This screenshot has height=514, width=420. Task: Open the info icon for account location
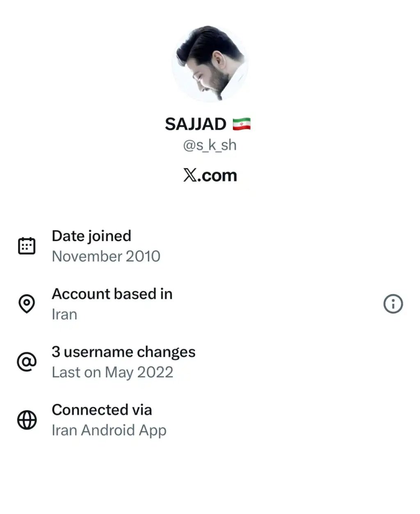pos(393,304)
